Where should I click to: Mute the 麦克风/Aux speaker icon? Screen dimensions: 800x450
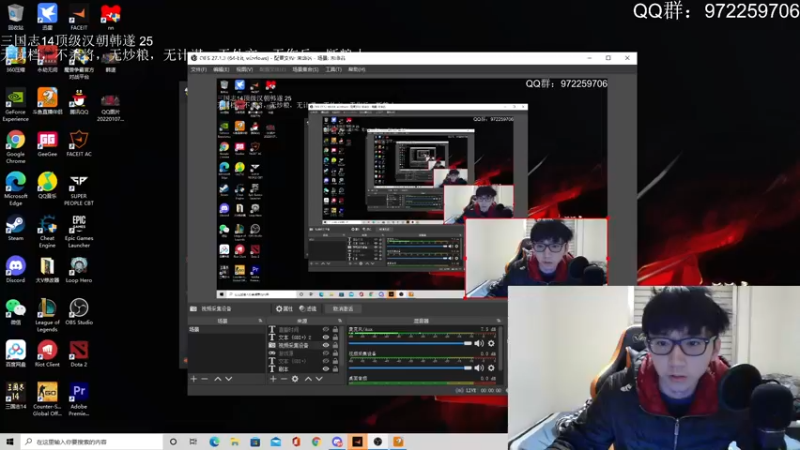[479, 343]
